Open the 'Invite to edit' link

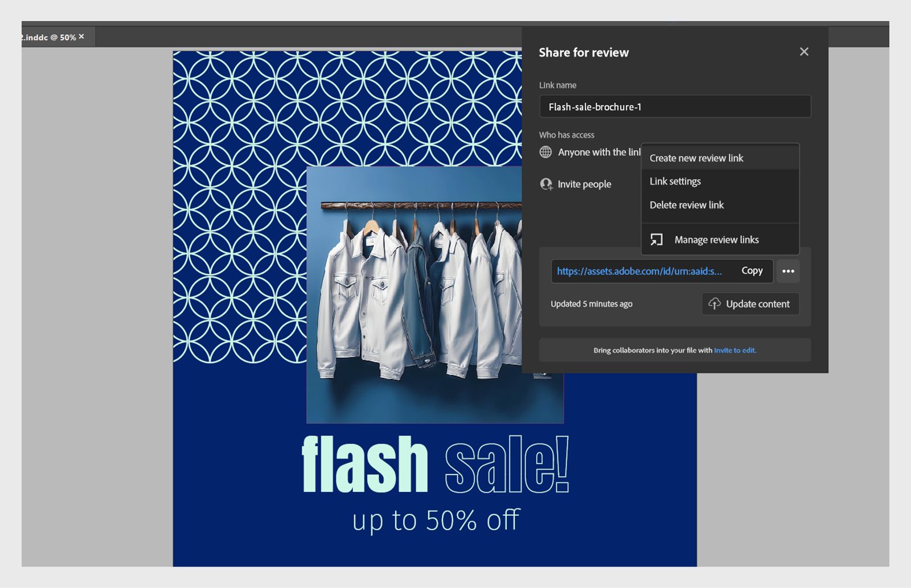(x=735, y=350)
